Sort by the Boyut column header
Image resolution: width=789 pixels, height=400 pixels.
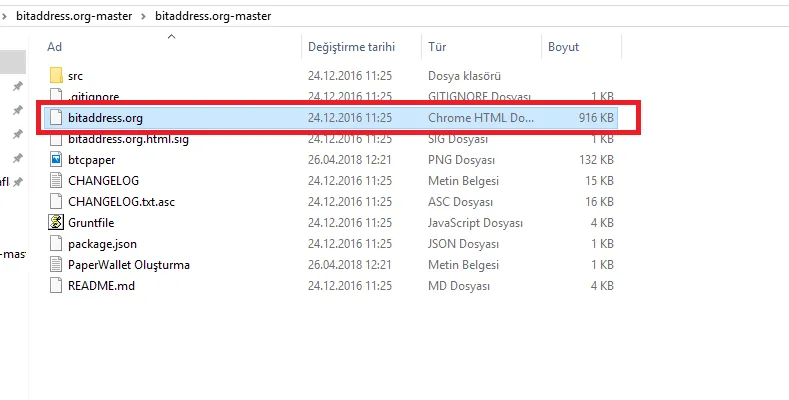(563, 47)
